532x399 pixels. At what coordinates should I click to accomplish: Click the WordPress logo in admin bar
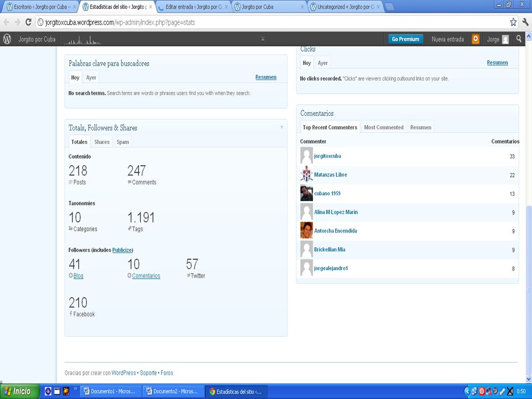tap(7, 39)
